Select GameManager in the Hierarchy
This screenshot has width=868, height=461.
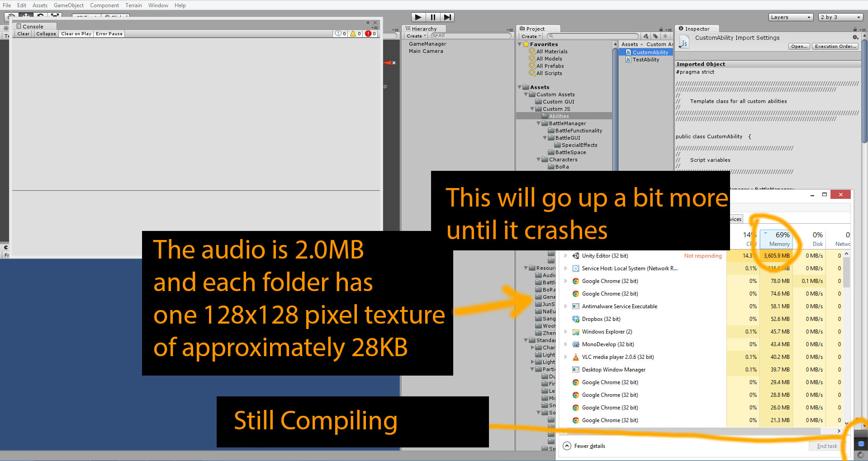[427, 44]
